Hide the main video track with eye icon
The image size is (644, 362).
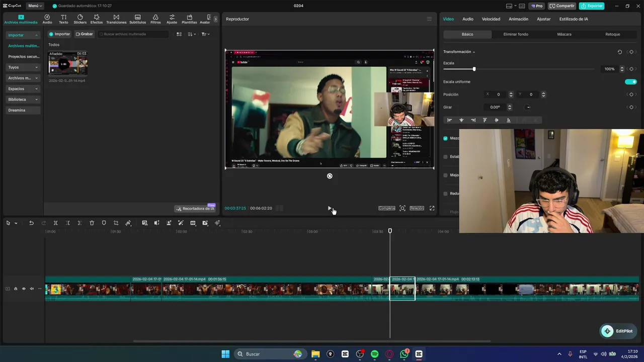click(x=23, y=289)
